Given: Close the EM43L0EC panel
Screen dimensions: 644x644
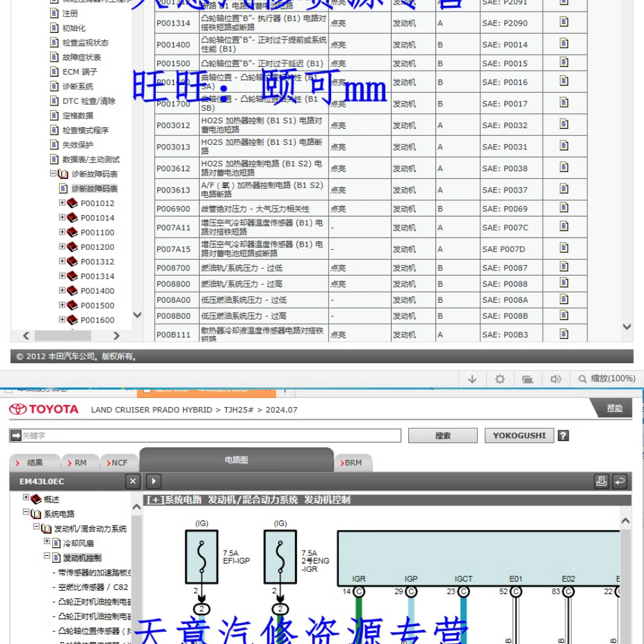Looking at the screenshot, I should click(x=133, y=481).
